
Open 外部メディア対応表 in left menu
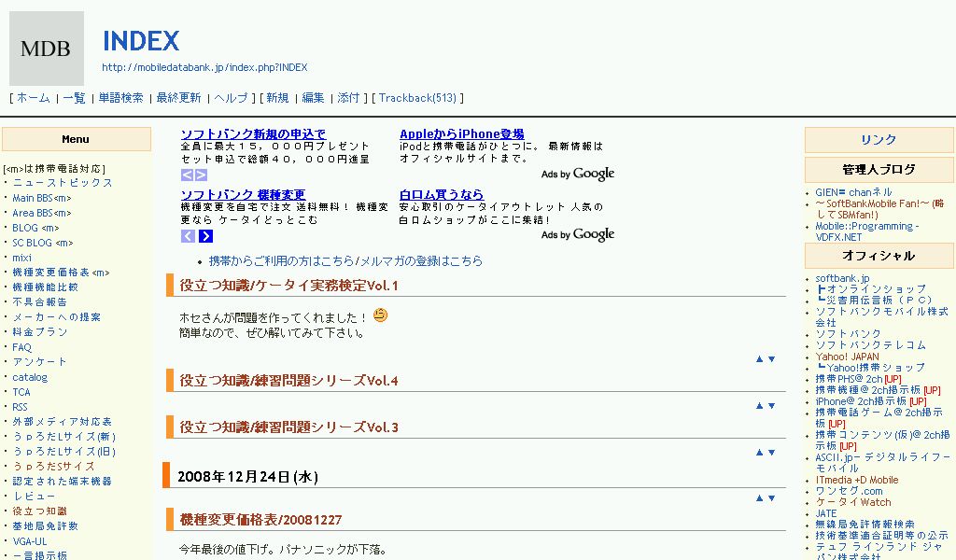pyautogui.click(x=63, y=422)
